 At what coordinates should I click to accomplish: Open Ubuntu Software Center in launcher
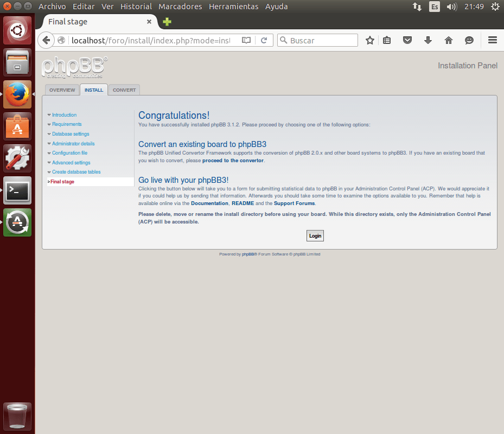pos(17,126)
